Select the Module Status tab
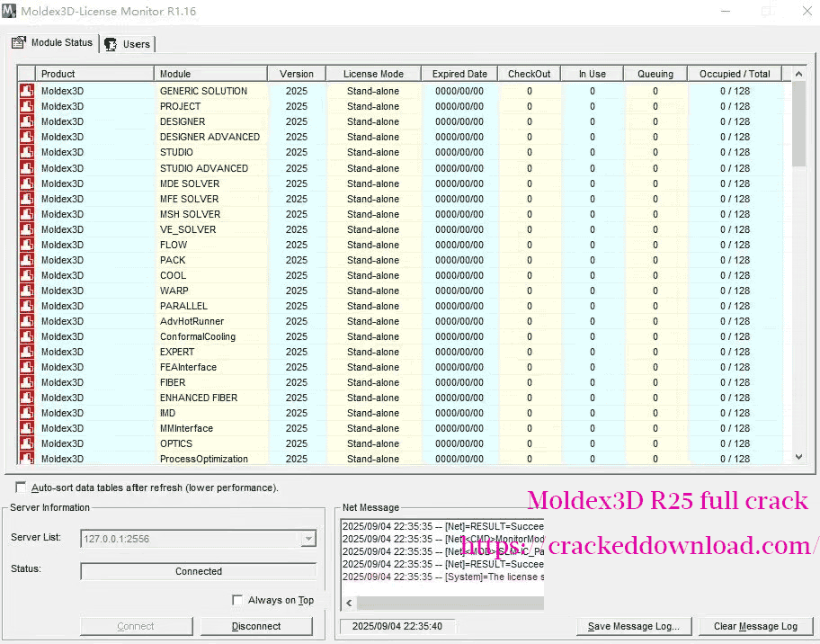 (52, 42)
